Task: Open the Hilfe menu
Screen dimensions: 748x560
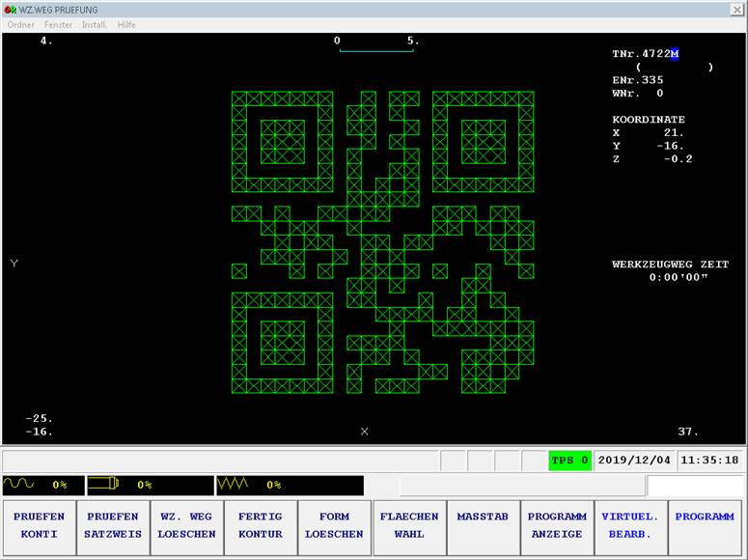Action: [126, 25]
